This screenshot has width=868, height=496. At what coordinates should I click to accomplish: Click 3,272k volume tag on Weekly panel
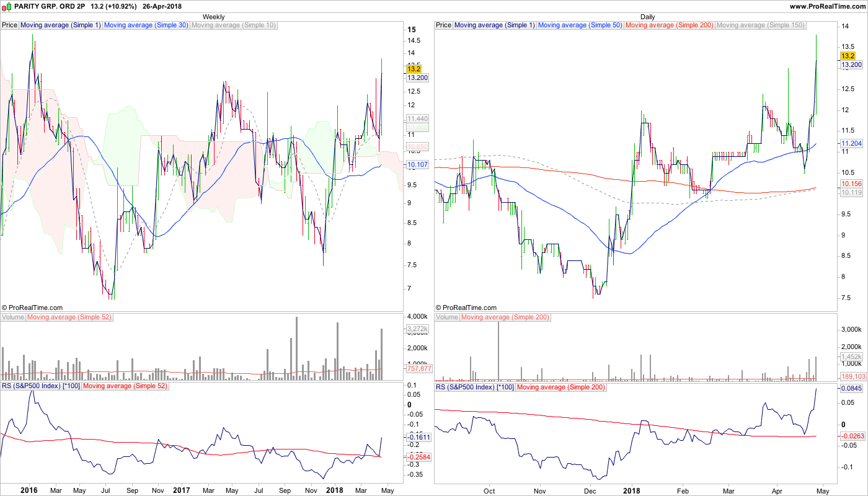[x=417, y=329]
